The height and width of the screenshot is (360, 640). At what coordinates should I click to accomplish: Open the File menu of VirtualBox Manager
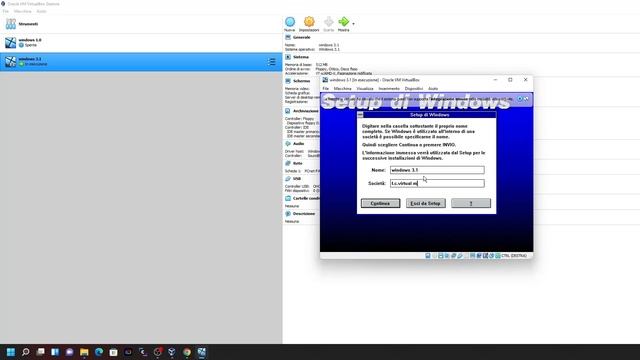pos(6,11)
